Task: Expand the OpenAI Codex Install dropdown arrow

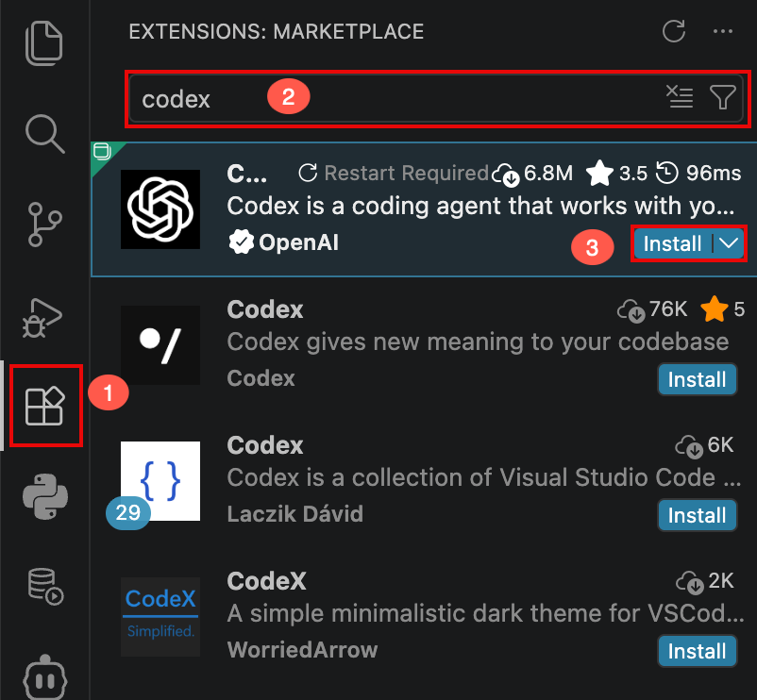Action: (x=729, y=243)
